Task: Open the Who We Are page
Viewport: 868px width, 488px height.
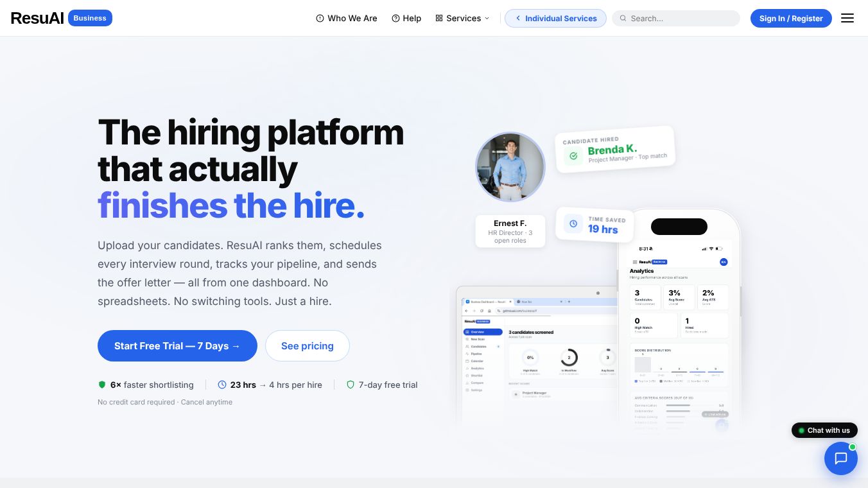Action: [x=347, y=18]
